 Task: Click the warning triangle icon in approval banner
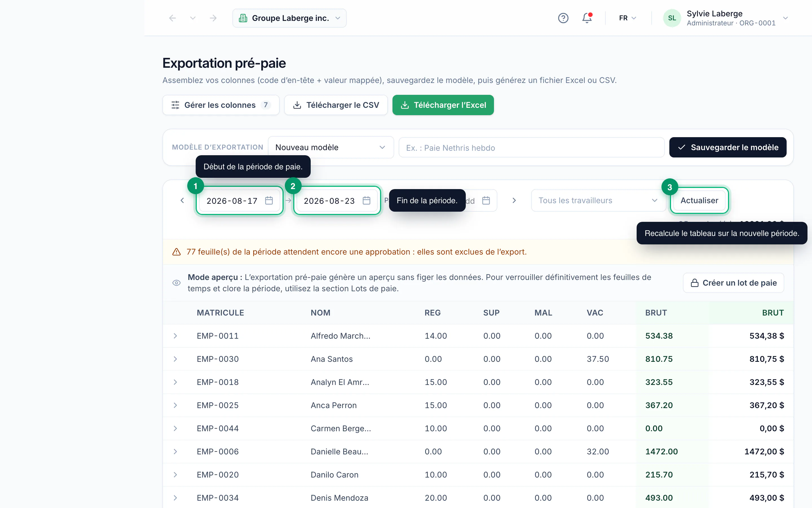pos(176,252)
